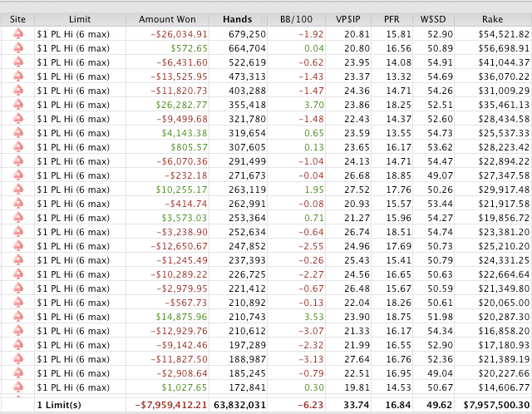Click the Site column header
This screenshot has width=532, height=414.
click(17, 18)
